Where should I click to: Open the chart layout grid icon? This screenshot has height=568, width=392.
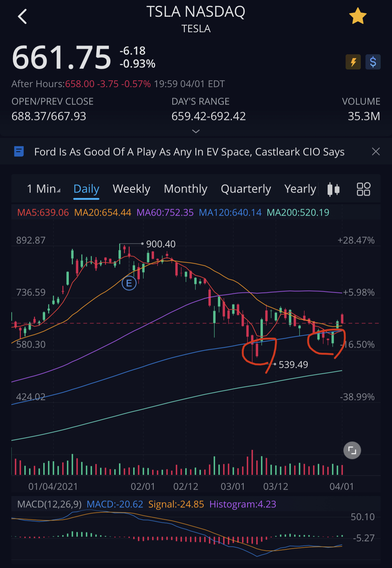pos(363,189)
